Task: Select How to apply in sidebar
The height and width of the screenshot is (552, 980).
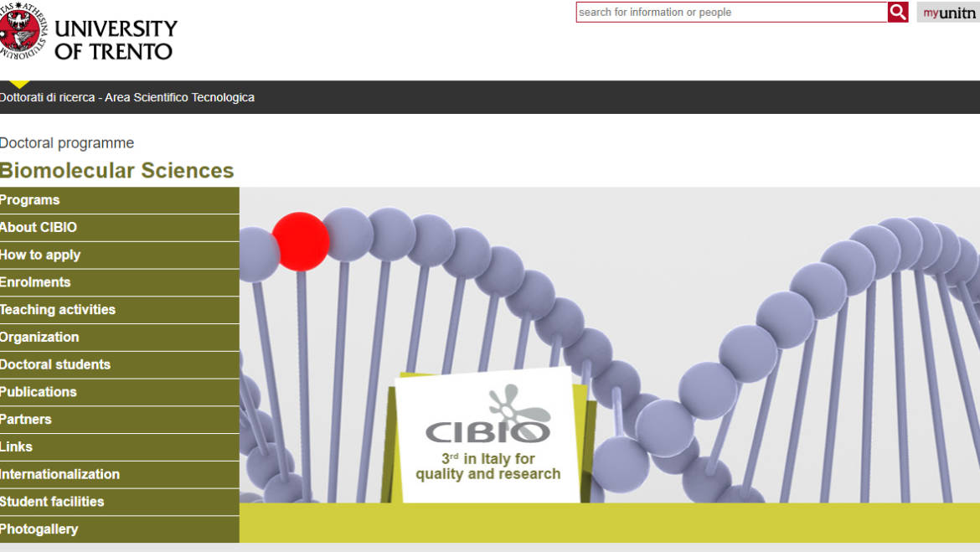Action: pyautogui.click(x=120, y=255)
